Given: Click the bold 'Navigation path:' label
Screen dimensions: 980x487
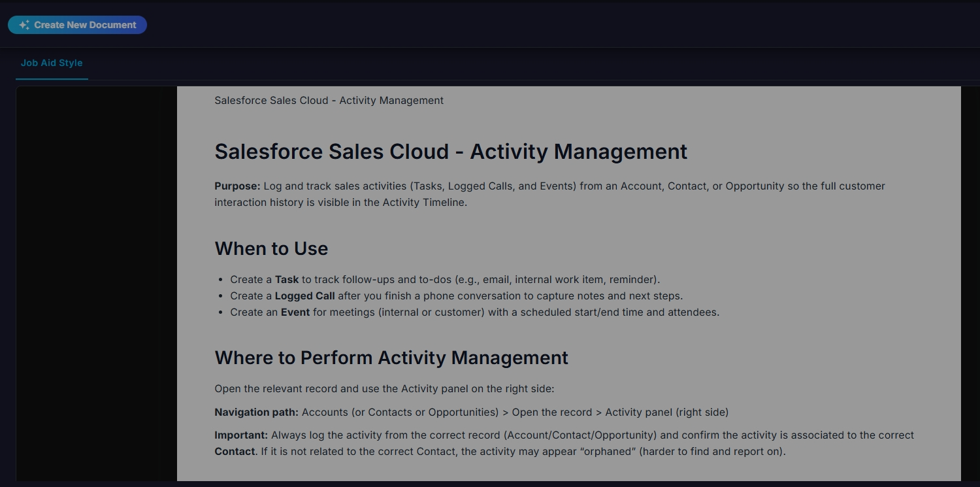Looking at the screenshot, I should tap(257, 412).
